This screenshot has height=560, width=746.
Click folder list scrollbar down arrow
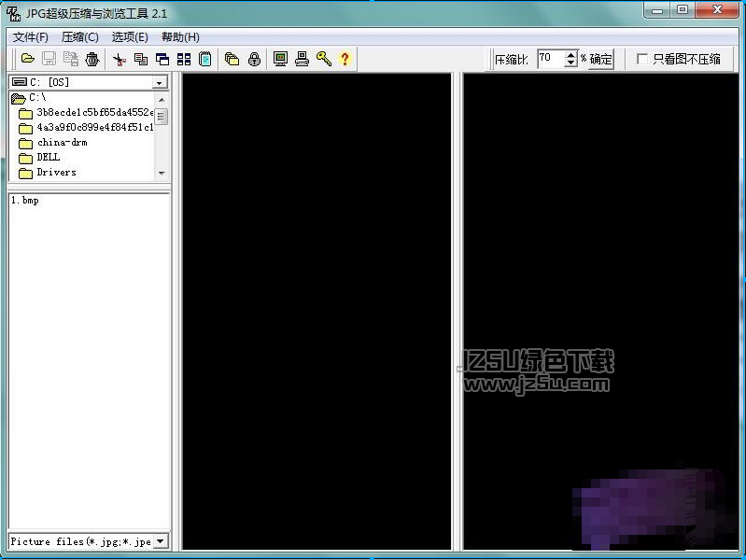[162, 174]
